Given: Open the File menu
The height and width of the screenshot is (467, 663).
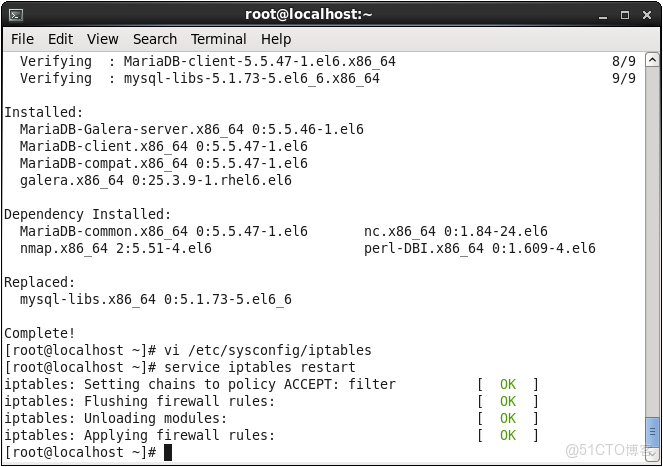Looking at the screenshot, I should click(22, 39).
